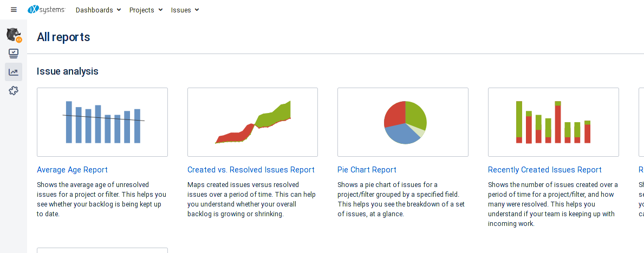The width and height of the screenshot is (644, 253).
Task: Expand the Dashboards dropdown menu
Action: (x=98, y=10)
